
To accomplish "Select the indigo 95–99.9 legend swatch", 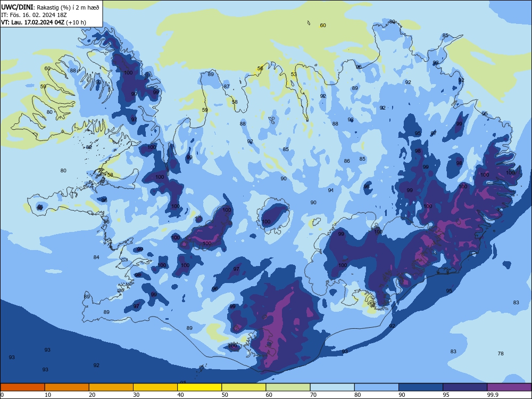I will click(x=465, y=387).
